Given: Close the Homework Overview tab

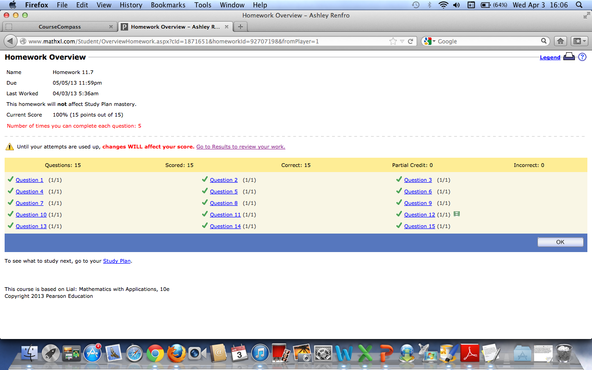Looking at the screenshot, I should click(227, 27).
